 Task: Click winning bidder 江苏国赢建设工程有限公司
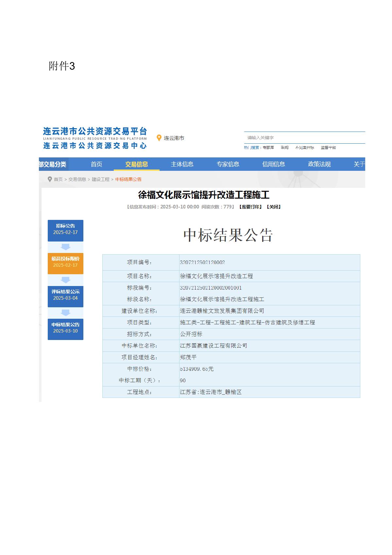click(x=213, y=346)
